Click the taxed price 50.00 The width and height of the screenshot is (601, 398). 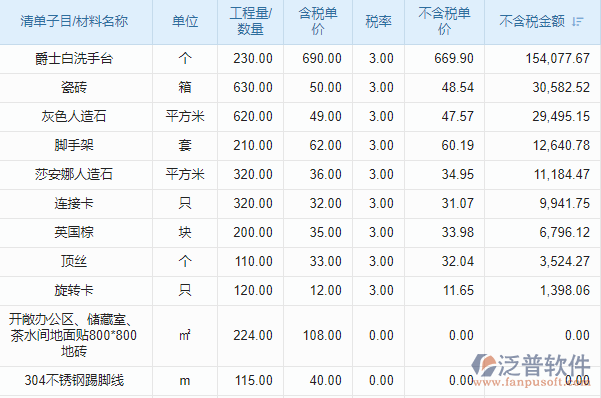[325, 87]
